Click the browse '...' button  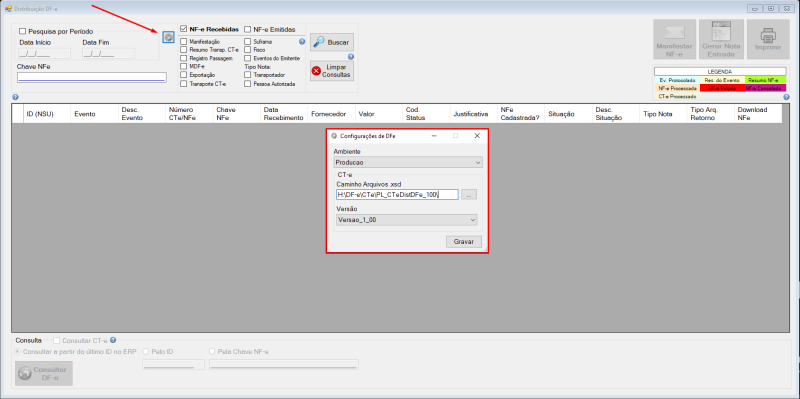(469, 194)
